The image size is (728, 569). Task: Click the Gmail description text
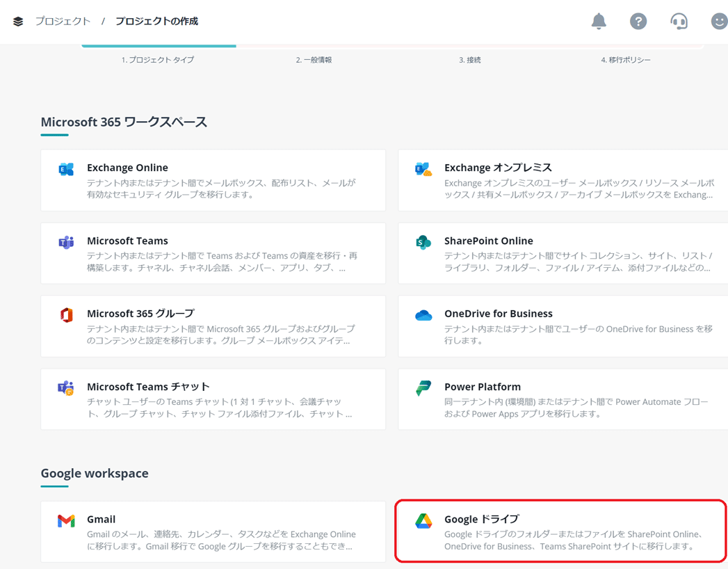pos(222,540)
